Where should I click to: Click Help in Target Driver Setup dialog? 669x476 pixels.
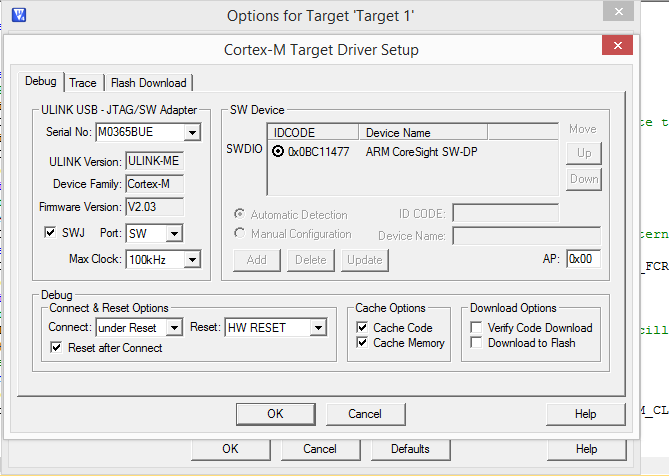(585, 414)
